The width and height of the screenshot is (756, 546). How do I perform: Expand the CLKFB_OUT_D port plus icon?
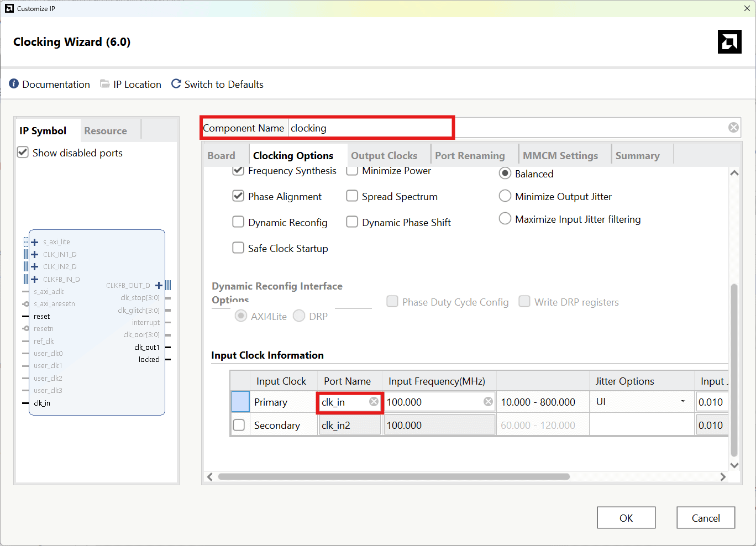[159, 285]
